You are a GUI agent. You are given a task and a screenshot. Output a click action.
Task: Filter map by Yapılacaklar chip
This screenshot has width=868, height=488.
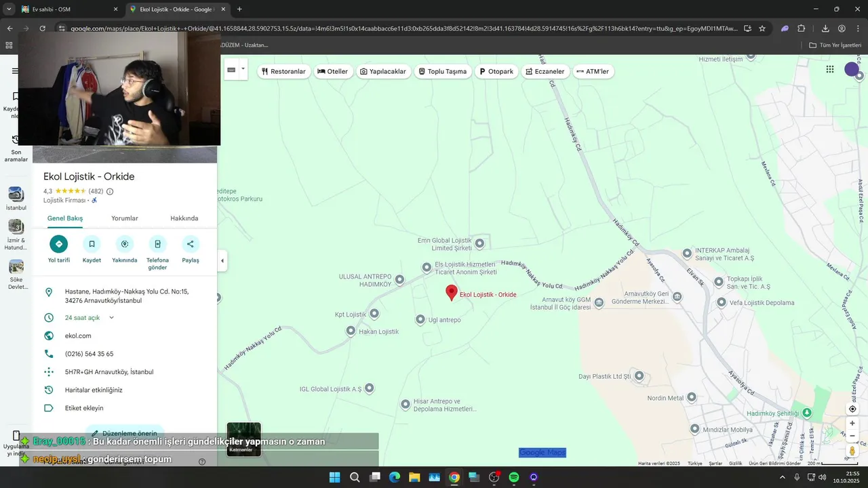(383, 71)
